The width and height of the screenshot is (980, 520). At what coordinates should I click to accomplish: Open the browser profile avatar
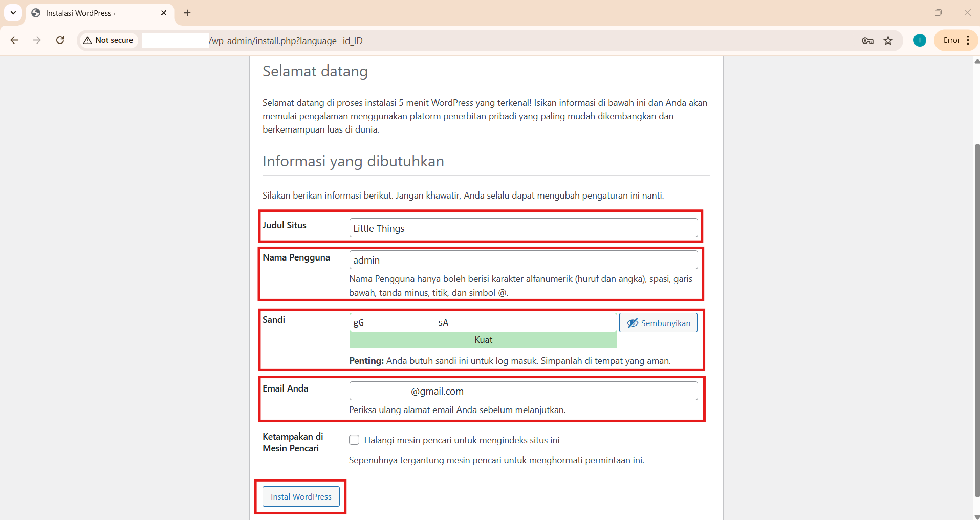[x=920, y=40]
